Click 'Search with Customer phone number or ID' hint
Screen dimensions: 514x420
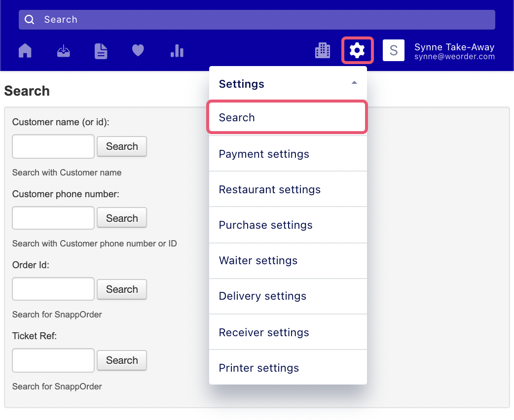[94, 244]
